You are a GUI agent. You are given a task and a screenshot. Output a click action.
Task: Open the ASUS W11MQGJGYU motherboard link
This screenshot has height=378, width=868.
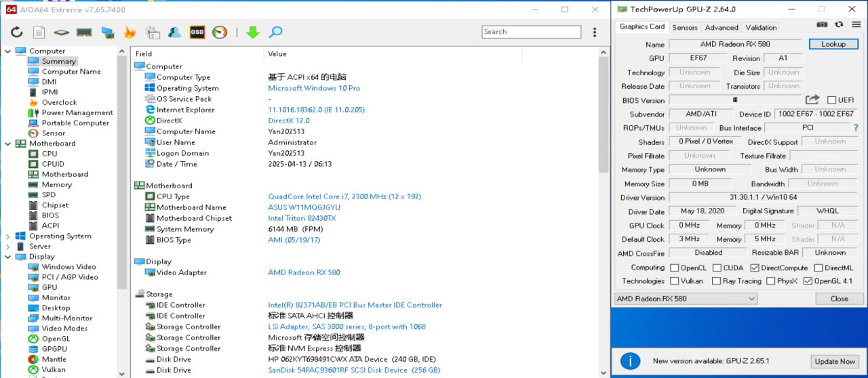304,207
